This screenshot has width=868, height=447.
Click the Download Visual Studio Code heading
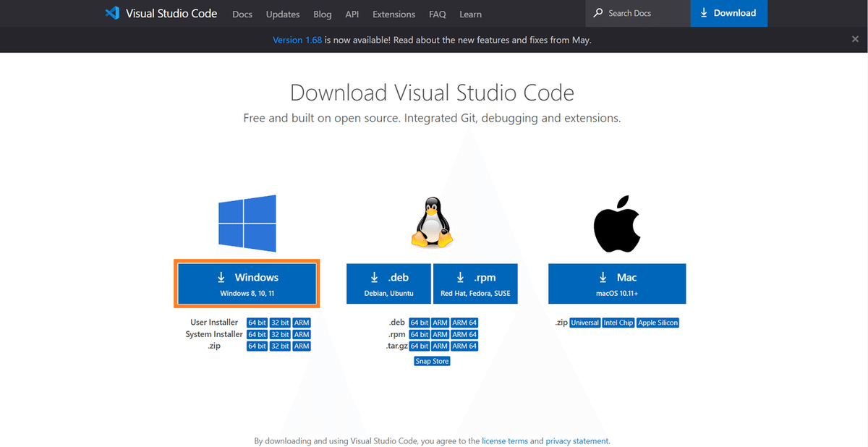tap(433, 93)
